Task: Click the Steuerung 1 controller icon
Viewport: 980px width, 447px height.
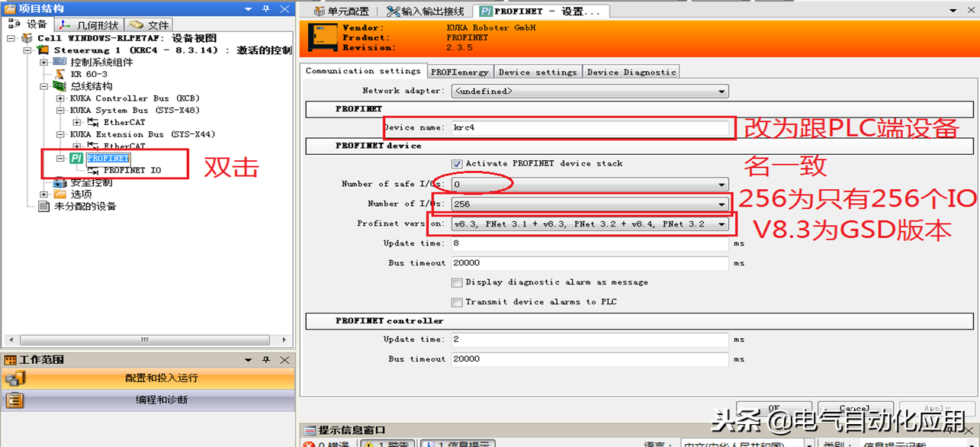Action: [43, 50]
